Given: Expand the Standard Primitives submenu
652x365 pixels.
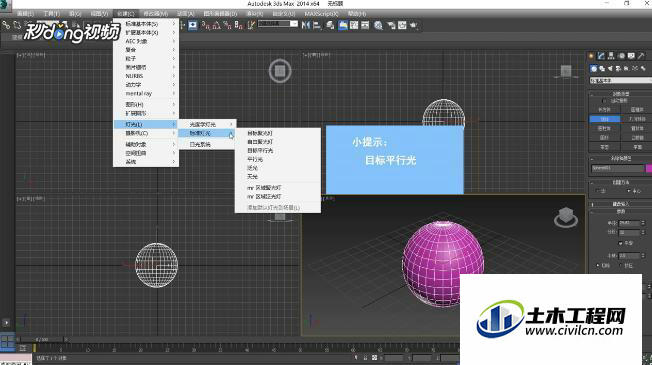Looking at the screenshot, I should (x=146, y=24).
